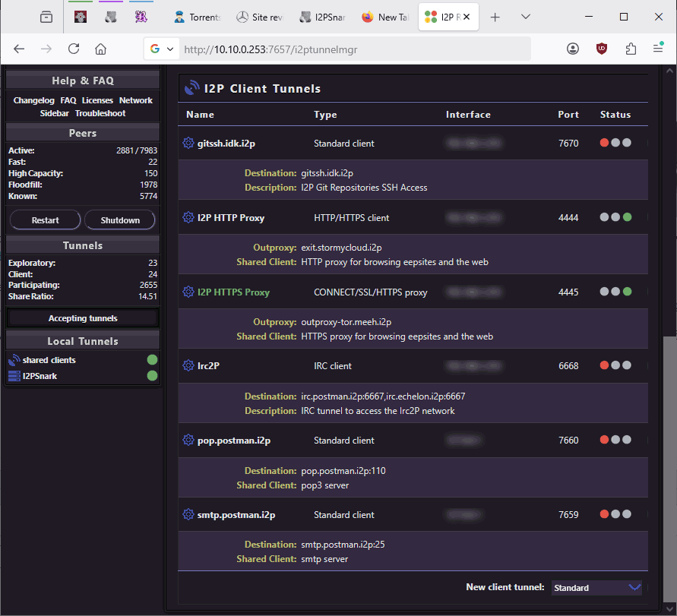Viewport: 677px width, 616px height.
Task: Switch to the New Tab tab
Action: click(385, 17)
